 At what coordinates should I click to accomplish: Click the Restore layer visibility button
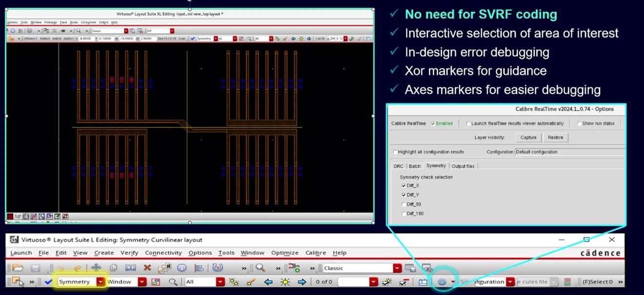(555, 138)
